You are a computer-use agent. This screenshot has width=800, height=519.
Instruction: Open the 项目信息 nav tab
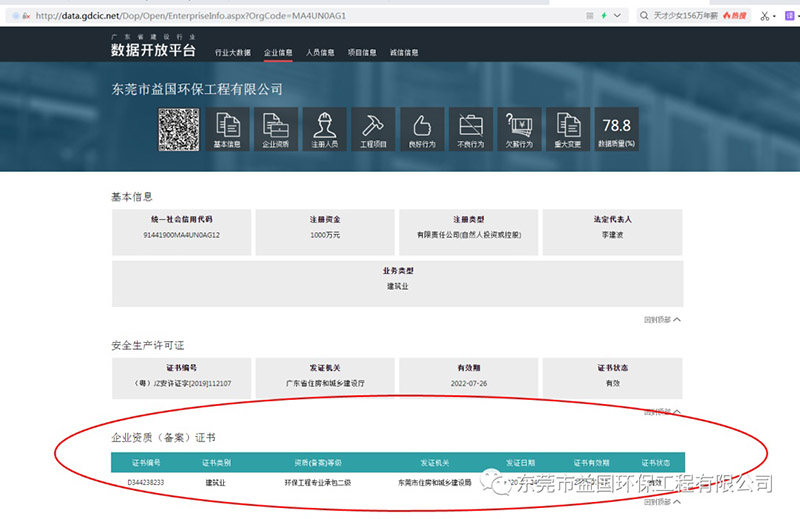tap(362, 53)
